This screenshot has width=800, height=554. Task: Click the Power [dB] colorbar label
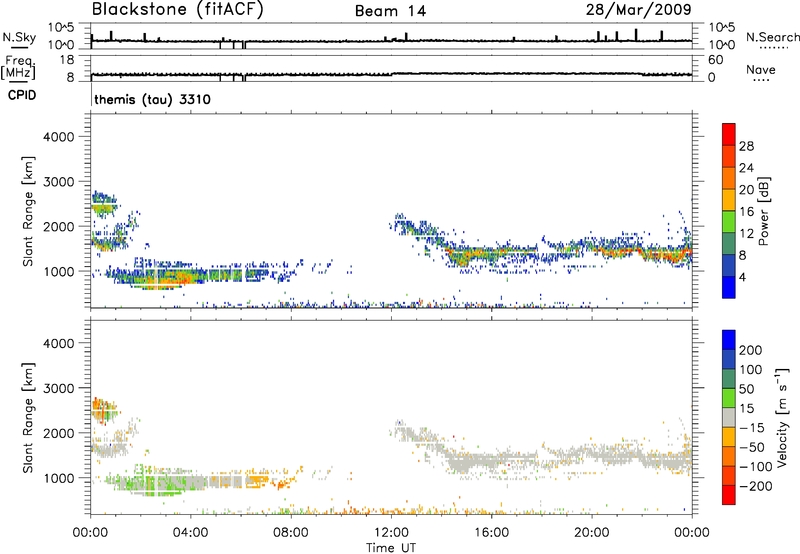pos(763,211)
